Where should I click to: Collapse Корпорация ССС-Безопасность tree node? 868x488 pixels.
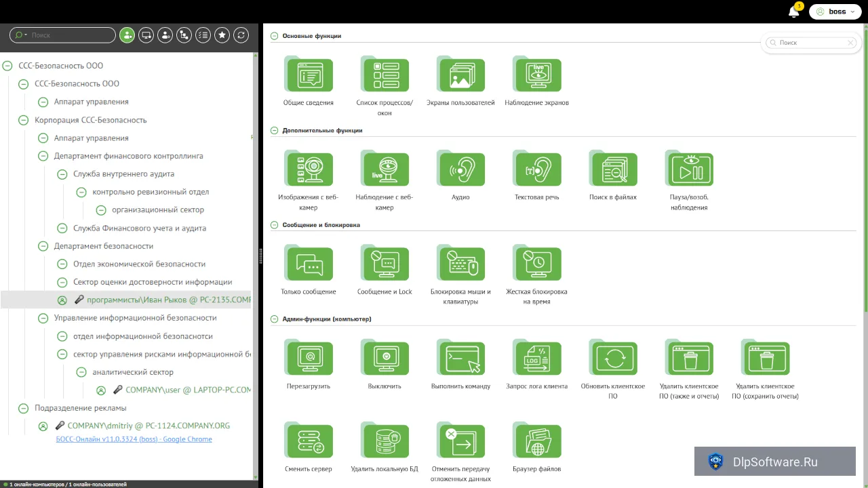click(24, 120)
